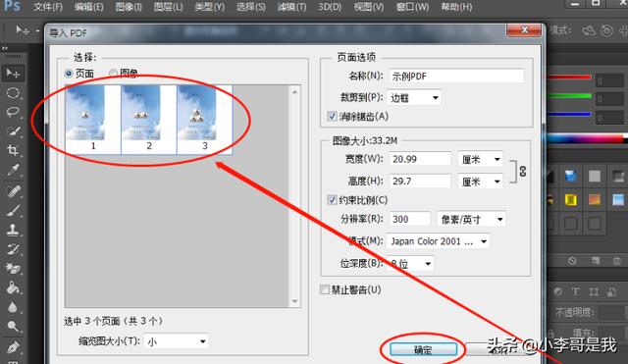
Task: Select the Quick Selection tool
Action: point(13,131)
